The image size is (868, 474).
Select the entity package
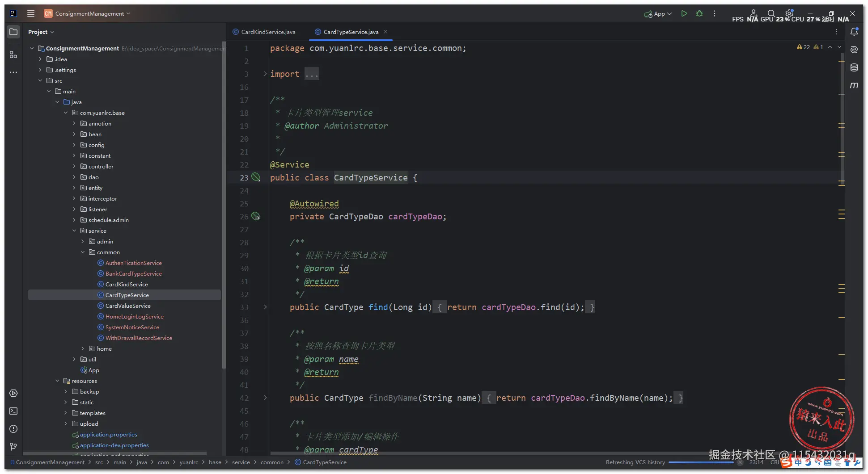tap(95, 188)
